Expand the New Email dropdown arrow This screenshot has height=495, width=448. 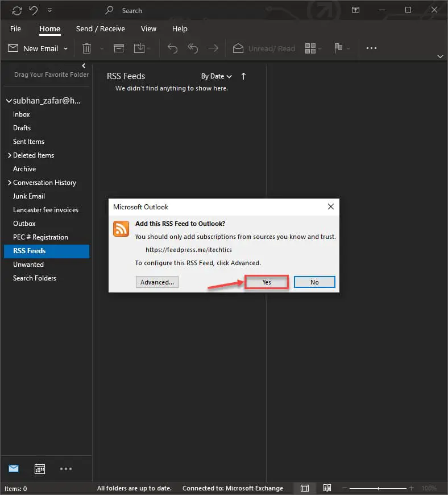(65, 48)
